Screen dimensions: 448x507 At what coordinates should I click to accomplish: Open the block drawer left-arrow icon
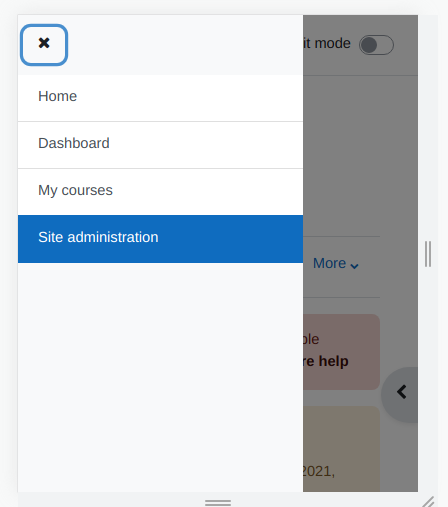[x=401, y=392]
